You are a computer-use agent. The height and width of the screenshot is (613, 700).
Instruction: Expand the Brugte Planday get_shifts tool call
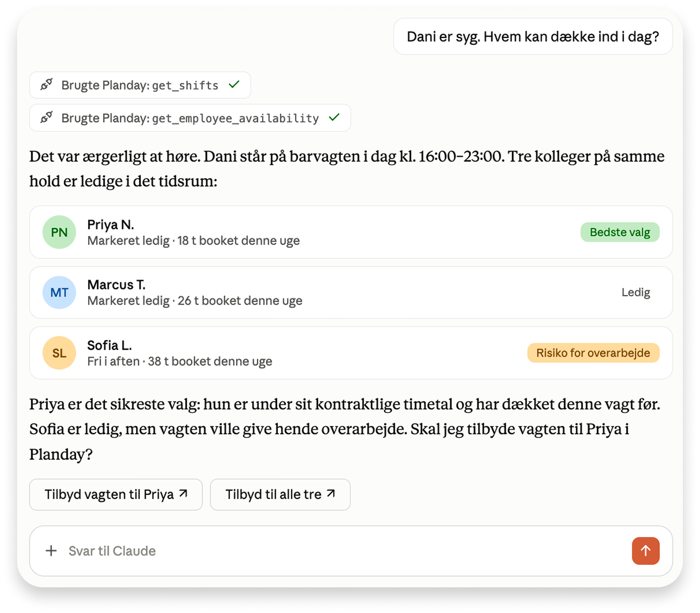click(140, 85)
